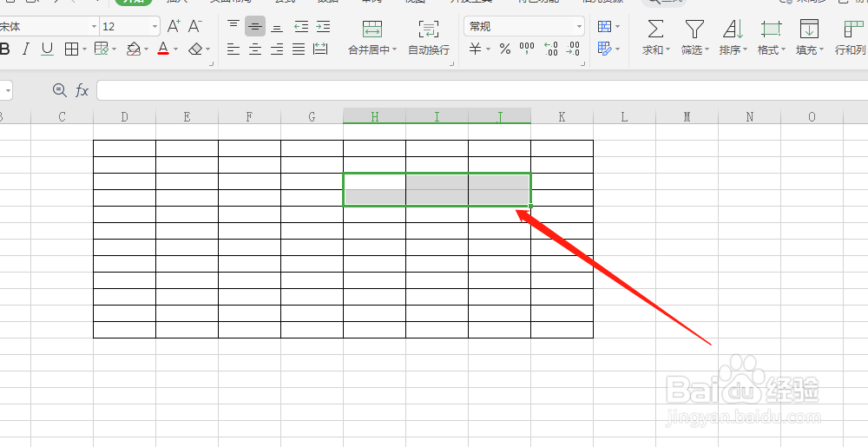Viewport: 868px width, 447px height.
Task: Open fill color dropdown arrow
Action: coord(146,49)
